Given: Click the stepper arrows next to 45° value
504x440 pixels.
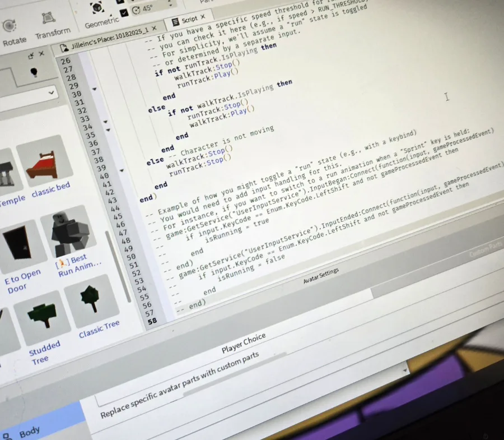Looking at the screenshot, I should coord(171,3).
